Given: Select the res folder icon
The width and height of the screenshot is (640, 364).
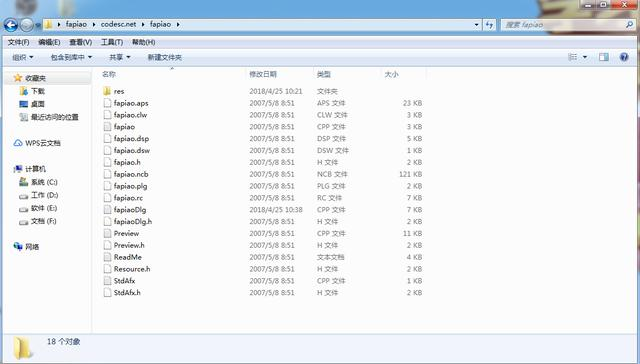Looking at the screenshot, I should click(107, 91).
